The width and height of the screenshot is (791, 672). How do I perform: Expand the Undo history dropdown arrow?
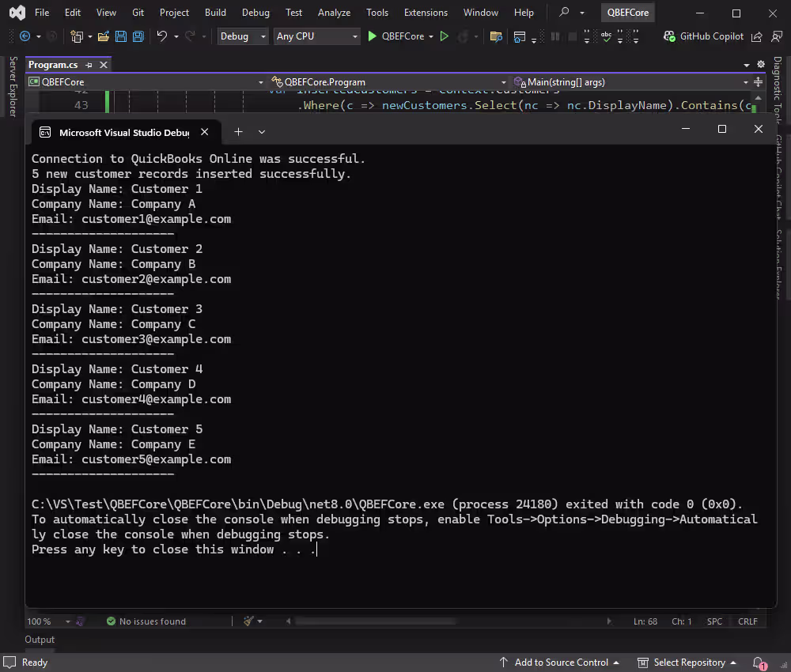[x=176, y=36]
